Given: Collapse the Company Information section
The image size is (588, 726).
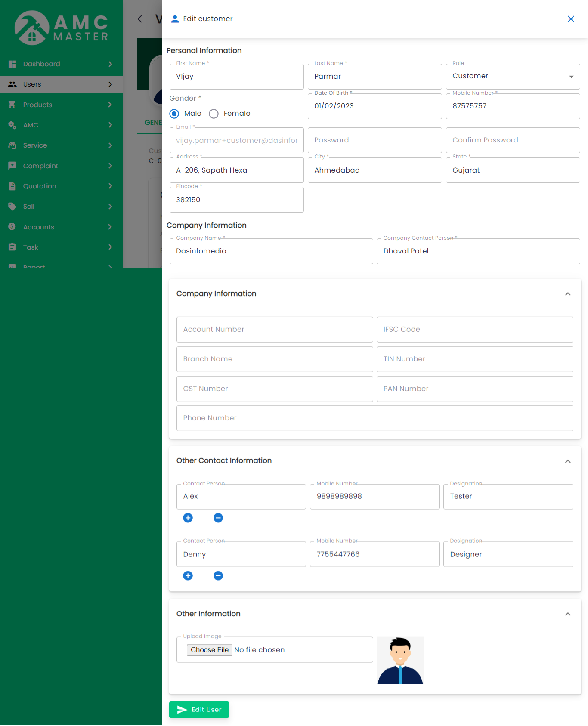Looking at the screenshot, I should pos(568,294).
